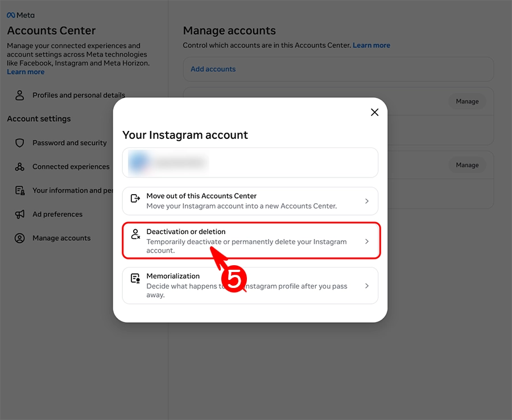Screen dimensions: 512x420
Task: Click the Password and security shield icon
Action: pos(20,143)
